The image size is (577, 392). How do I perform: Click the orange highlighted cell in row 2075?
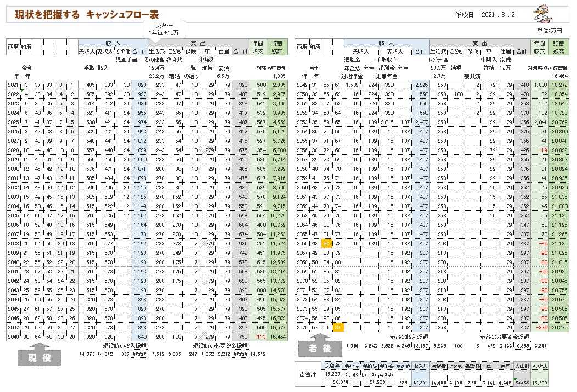(x=339, y=328)
